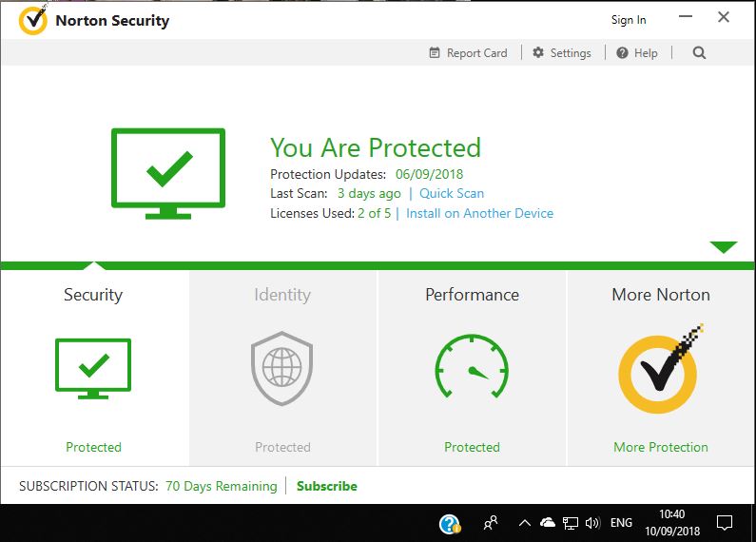The image size is (756, 542).
Task: Open the Help menu item label
Action: [x=646, y=53]
